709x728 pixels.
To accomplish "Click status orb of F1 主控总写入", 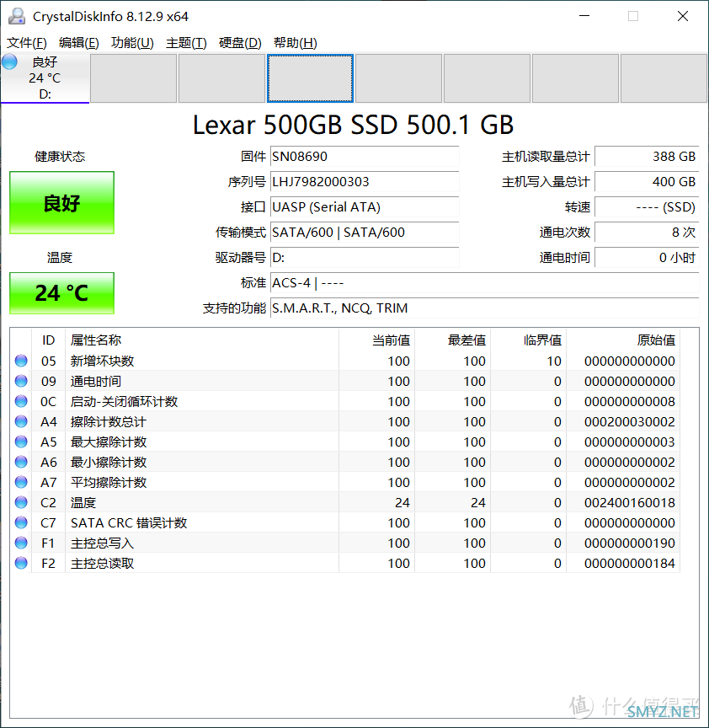I will pyautogui.click(x=21, y=543).
